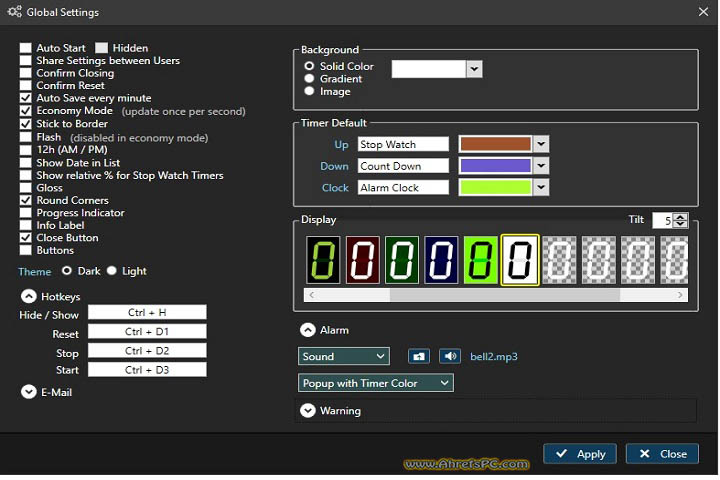Image resolution: width=720 pixels, height=480 pixels.
Task: Edit the Count Down default name field
Action: [403, 166]
